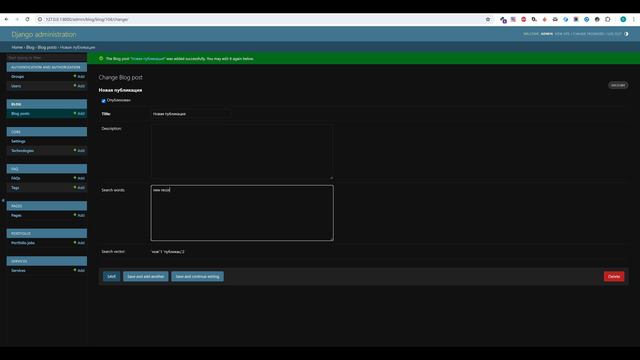Click the Change password link
The width and height of the screenshot is (640, 360).
[589, 34]
